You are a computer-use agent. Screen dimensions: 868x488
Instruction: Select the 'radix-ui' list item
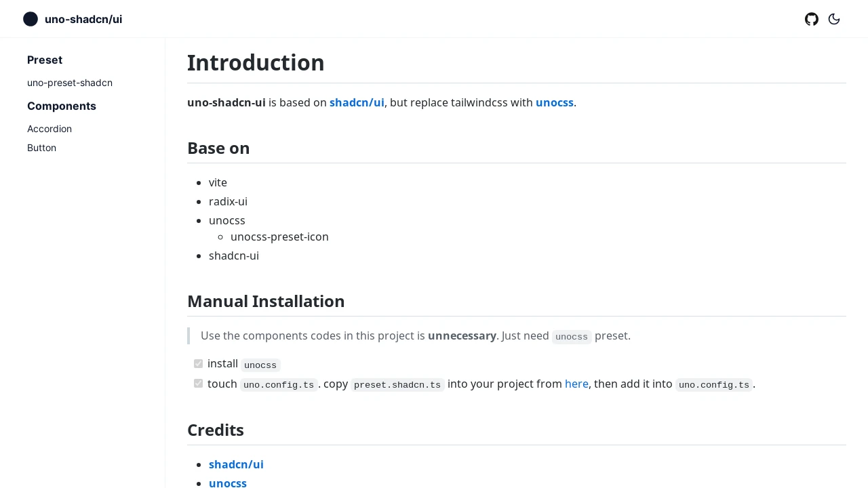coord(228,201)
